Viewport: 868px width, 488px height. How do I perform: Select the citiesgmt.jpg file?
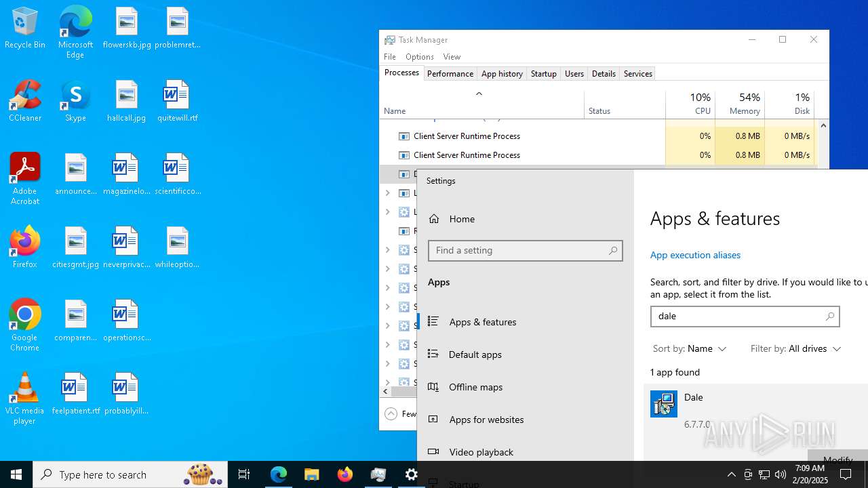point(76,248)
